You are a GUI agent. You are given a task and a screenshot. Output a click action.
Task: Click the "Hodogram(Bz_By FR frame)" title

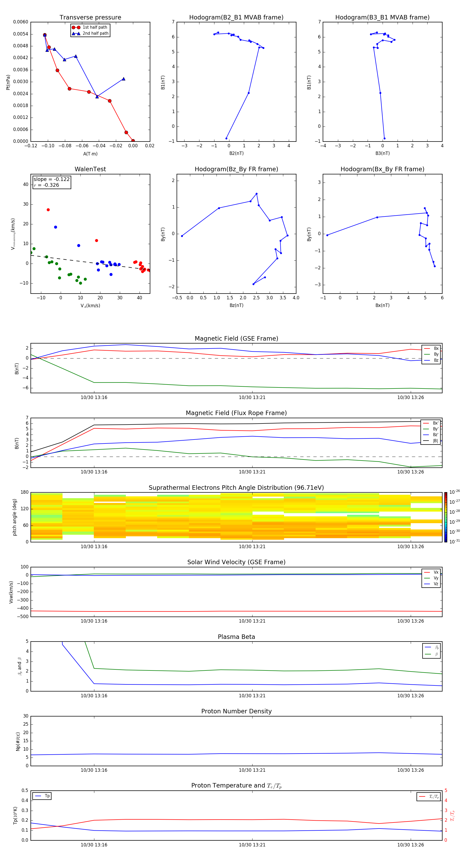(x=236, y=169)
